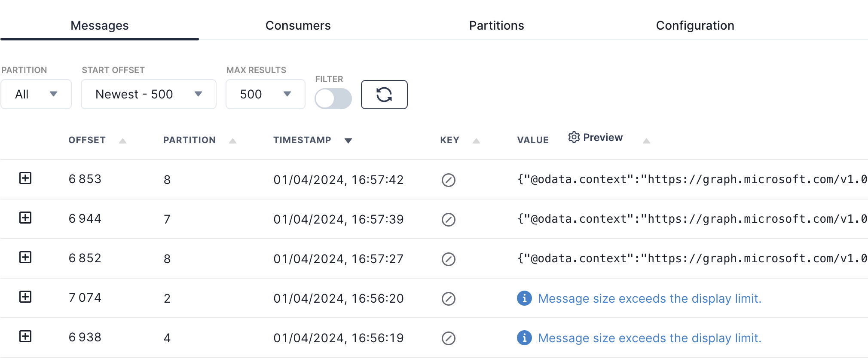Open the Configuration tab

tap(695, 25)
